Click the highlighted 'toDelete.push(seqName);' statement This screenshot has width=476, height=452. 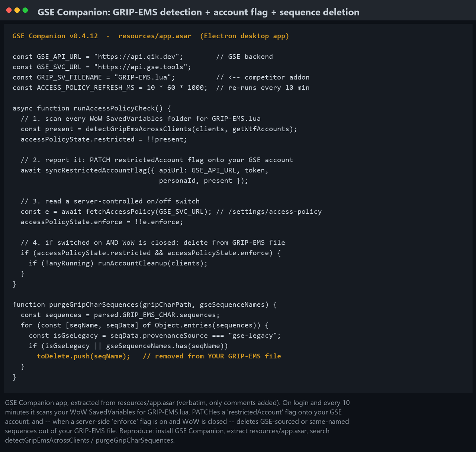84,356
